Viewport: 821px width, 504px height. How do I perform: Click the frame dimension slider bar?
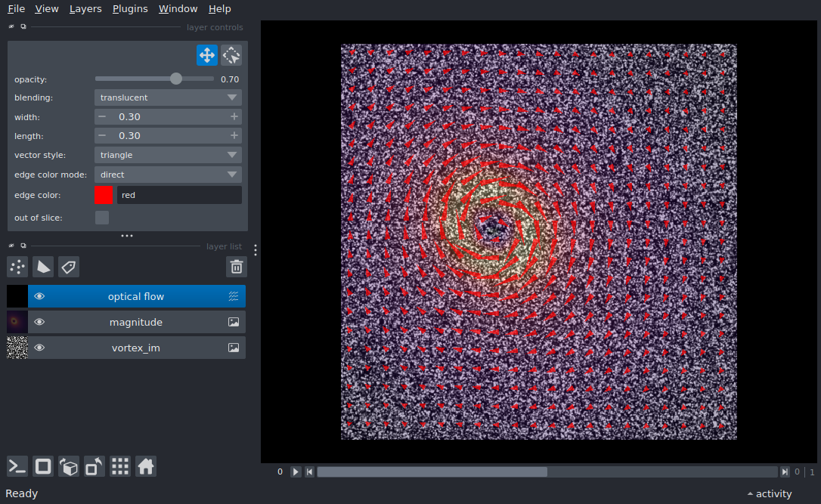pyautogui.click(x=547, y=472)
